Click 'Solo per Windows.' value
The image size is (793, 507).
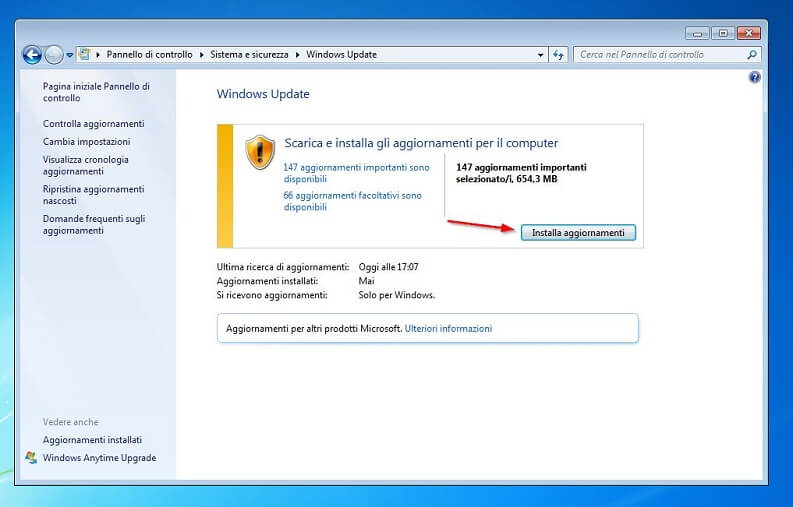click(x=396, y=295)
